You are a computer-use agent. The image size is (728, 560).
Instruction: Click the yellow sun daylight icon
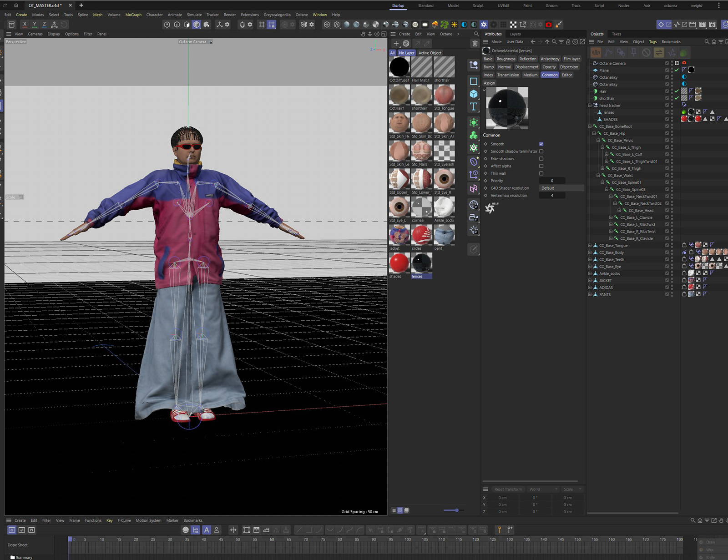454,25
